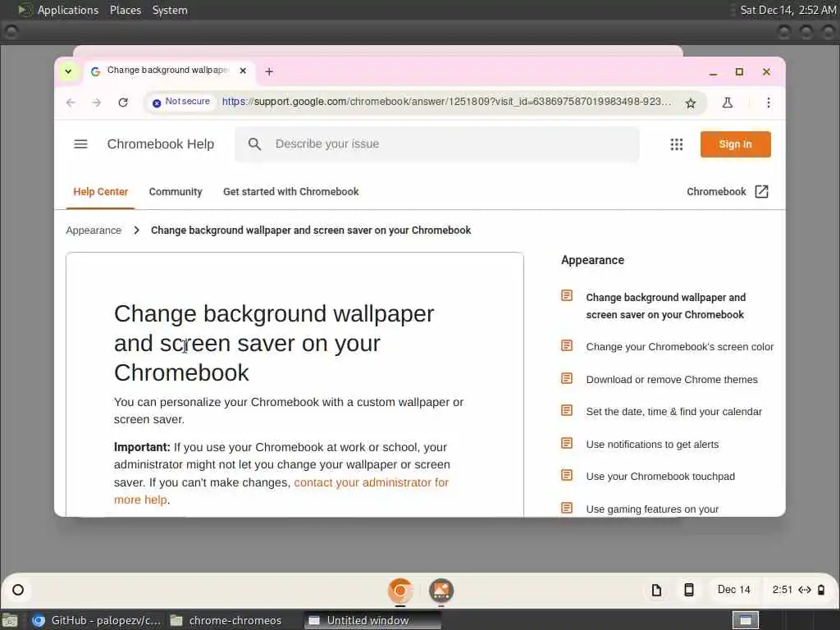
Task: Click the Chromebook Help title
Action: 160,144
